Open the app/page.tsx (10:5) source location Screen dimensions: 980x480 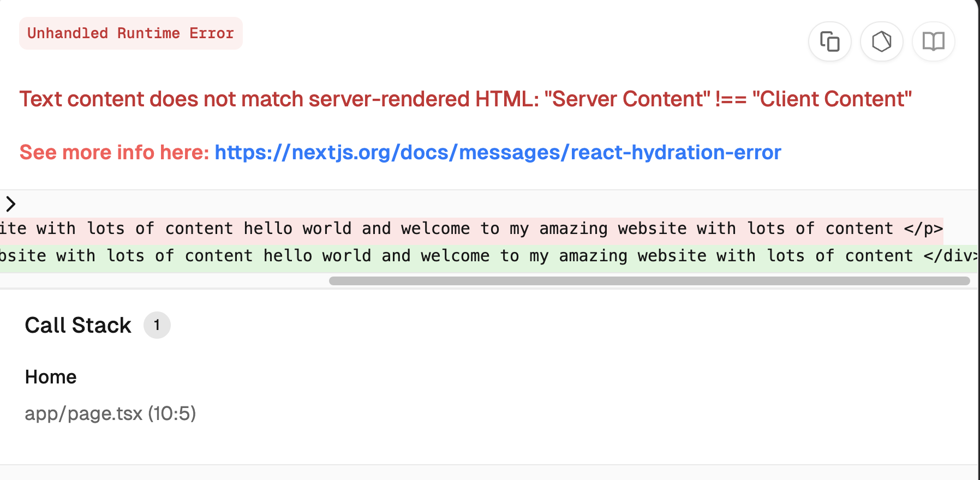point(110,413)
